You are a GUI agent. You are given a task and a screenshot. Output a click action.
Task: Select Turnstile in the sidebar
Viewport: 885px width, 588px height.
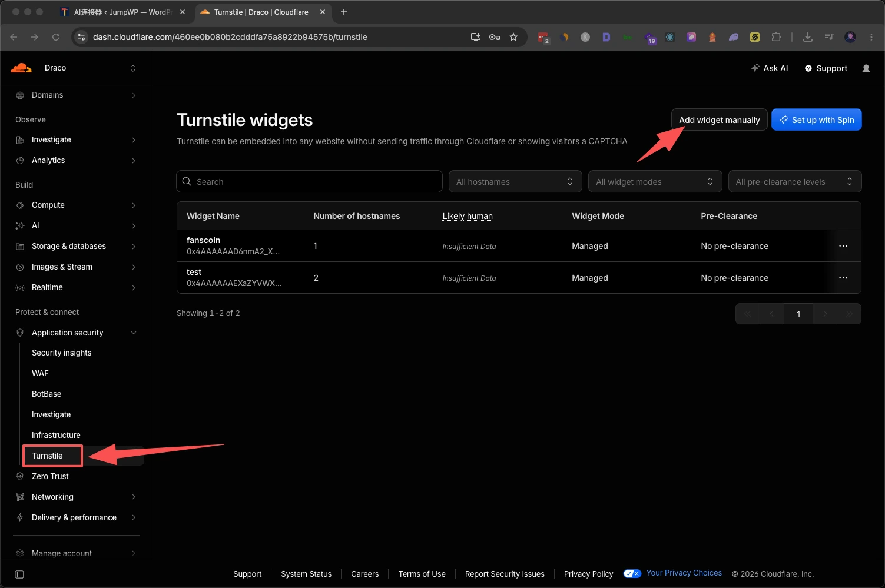click(x=47, y=456)
